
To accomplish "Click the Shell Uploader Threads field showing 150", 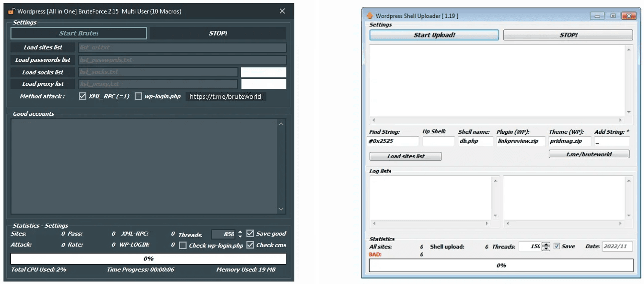I will point(530,246).
